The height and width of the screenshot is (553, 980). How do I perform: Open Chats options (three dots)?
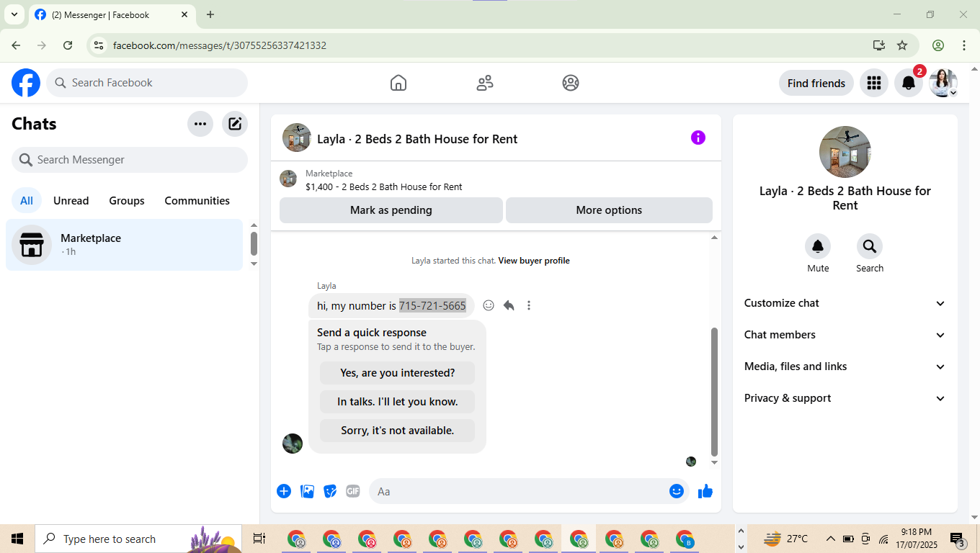click(x=200, y=124)
